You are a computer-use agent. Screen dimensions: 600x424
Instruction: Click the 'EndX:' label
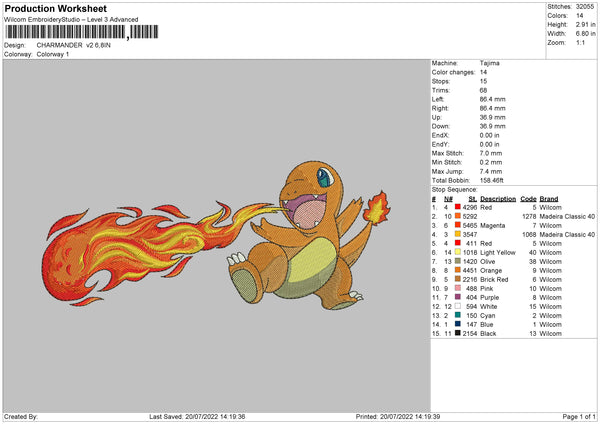point(440,135)
